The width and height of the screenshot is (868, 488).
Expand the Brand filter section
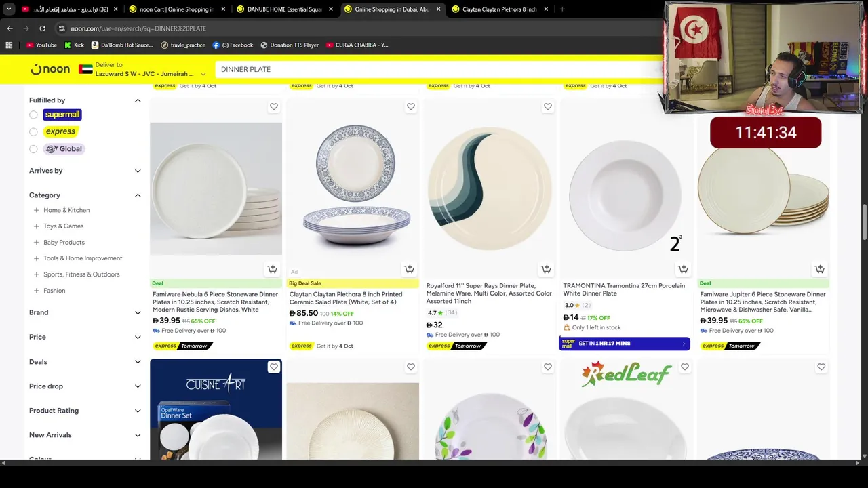(x=85, y=312)
